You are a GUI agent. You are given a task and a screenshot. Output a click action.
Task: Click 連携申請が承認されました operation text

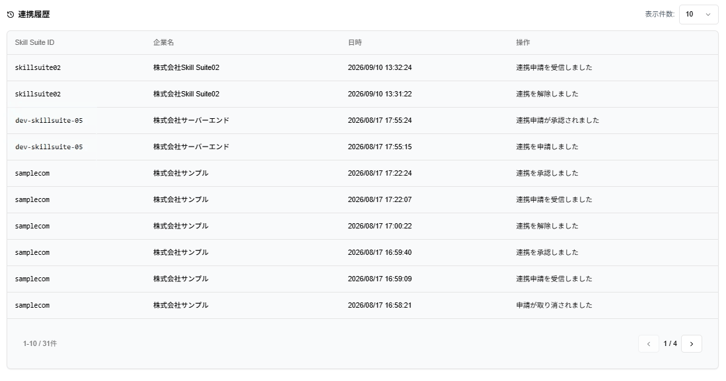pyautogui.click(x=557, y=120)
